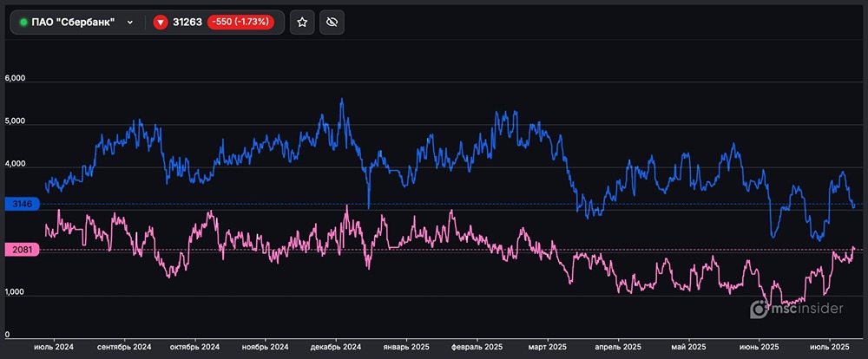Click the 6,000 y-axis tick label
This screenshot has height=359, width=868.
pos(16,78)
